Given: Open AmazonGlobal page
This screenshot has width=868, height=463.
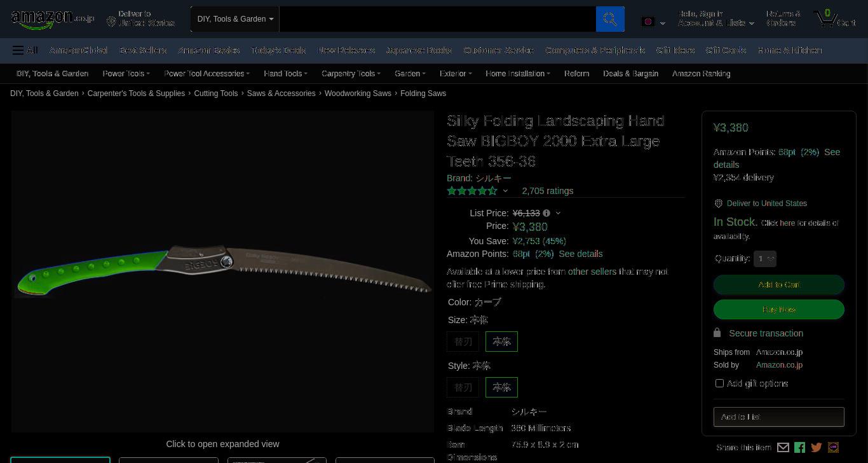Looking at the screenshot, I should (78, 50).
